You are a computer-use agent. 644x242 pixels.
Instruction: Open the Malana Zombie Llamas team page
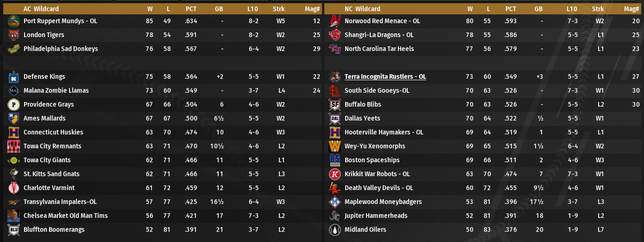(56, 90)
